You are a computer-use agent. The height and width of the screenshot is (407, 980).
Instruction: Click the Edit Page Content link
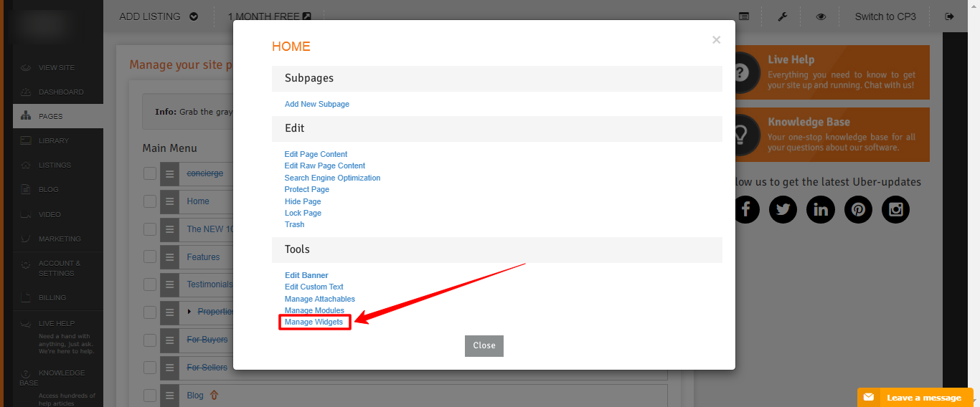click(316, 154)
